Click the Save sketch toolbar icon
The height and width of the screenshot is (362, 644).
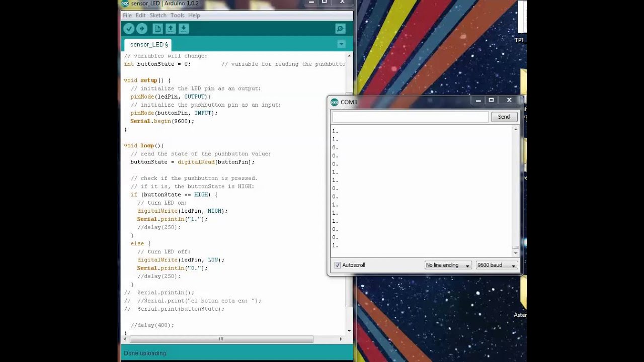[x=184, y=29]
